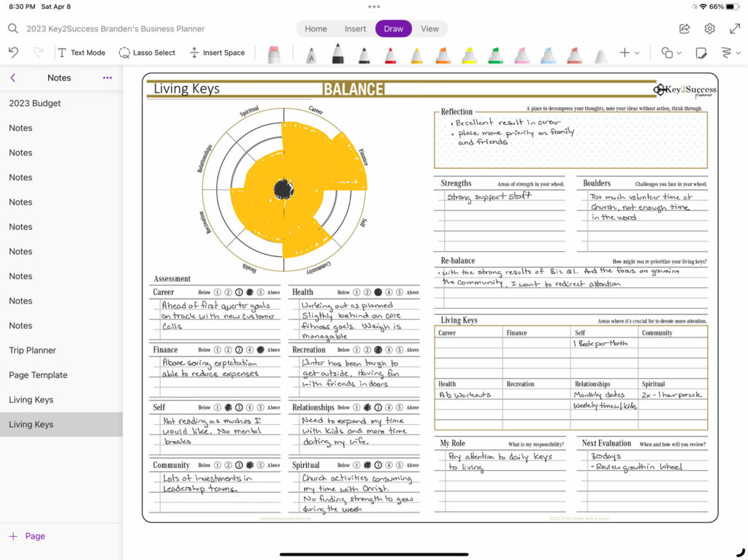Open the Shapes dropdown
The width and height of the screenshot is (748, 560).
[x=671, y=53]
